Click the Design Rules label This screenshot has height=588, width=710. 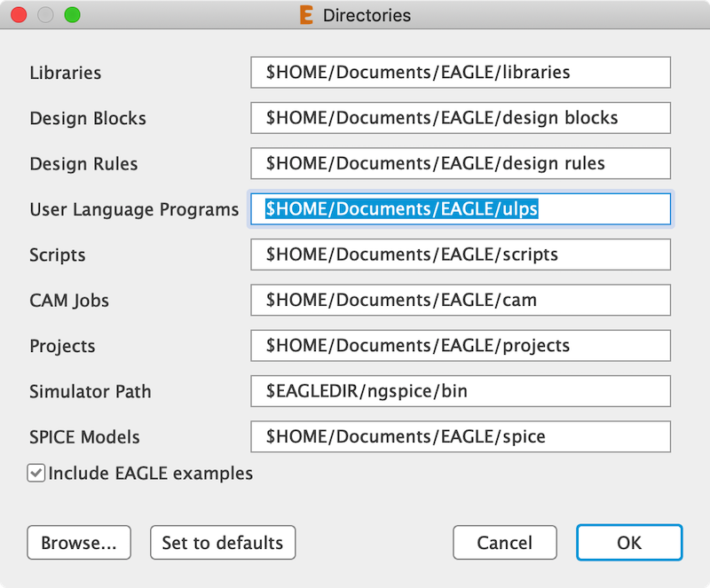click(x=83, y=164)
